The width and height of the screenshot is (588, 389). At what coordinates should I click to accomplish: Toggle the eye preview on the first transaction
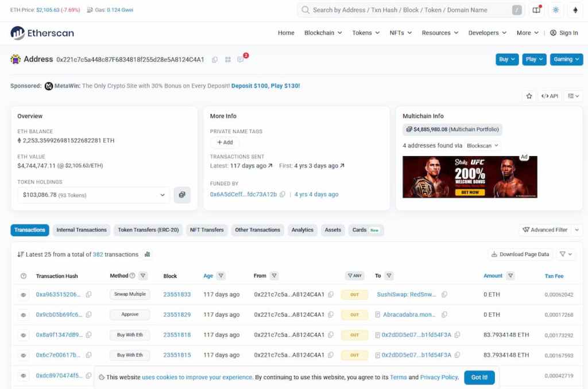[x=22, y=294]
